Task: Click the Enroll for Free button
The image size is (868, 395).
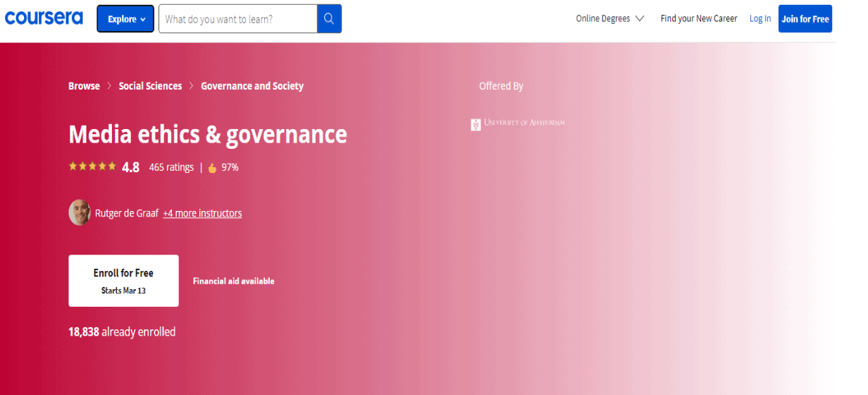Action: pos(123,281)
